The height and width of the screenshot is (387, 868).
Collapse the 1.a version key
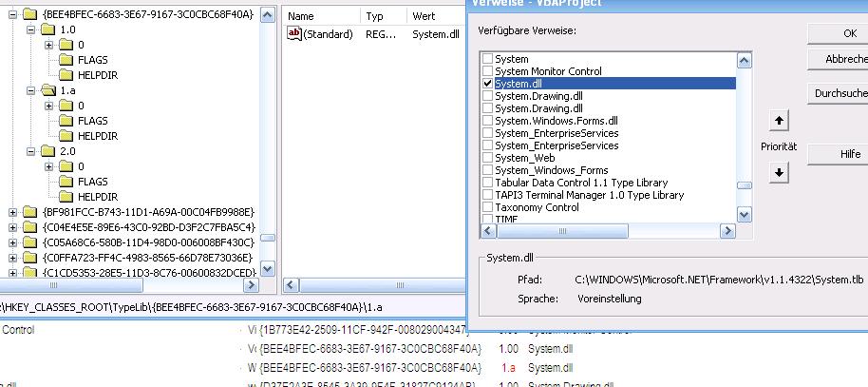coord(31,90)
